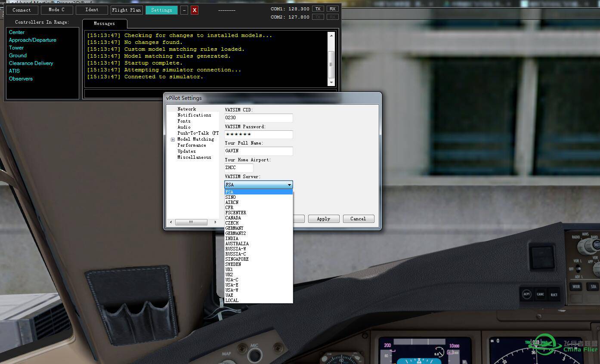Toggle Mode C transponder button
Viewport: 600px width, 364px height.
[x=56, y=10]
